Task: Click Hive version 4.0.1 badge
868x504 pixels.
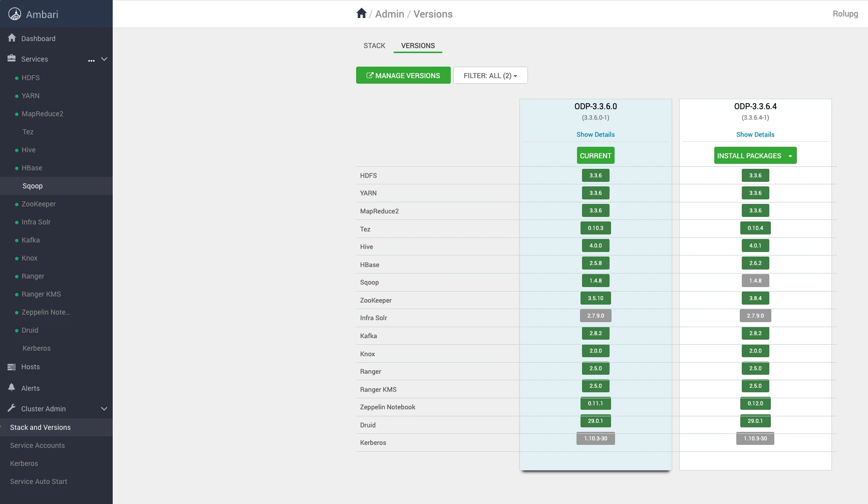Action: tap(755, 245)
